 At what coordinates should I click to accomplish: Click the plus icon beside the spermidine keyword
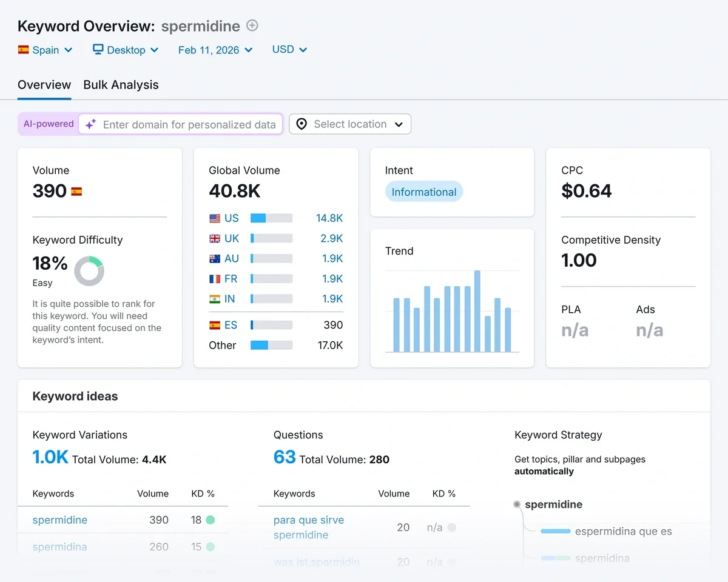tap(252, 25)
